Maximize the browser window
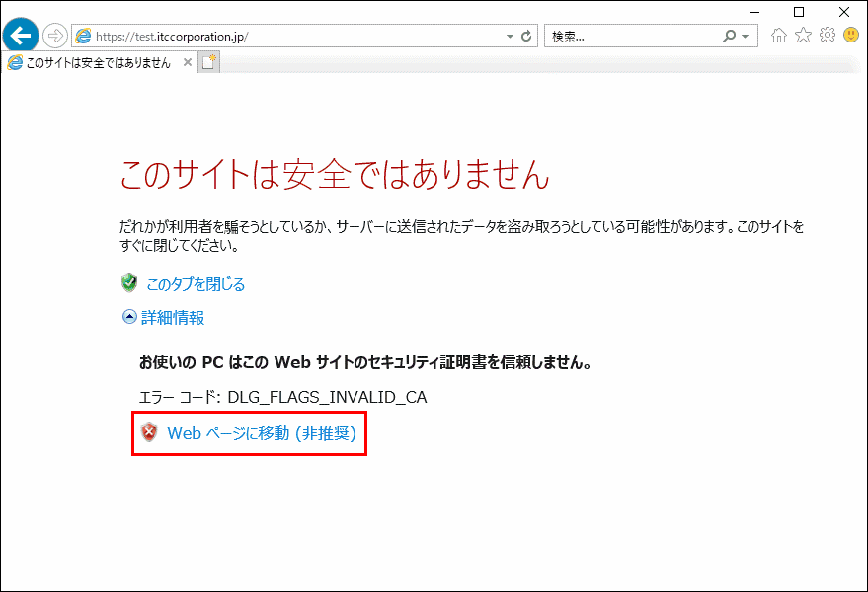Viewport: 868px width, 592px height. pos(799,12)
